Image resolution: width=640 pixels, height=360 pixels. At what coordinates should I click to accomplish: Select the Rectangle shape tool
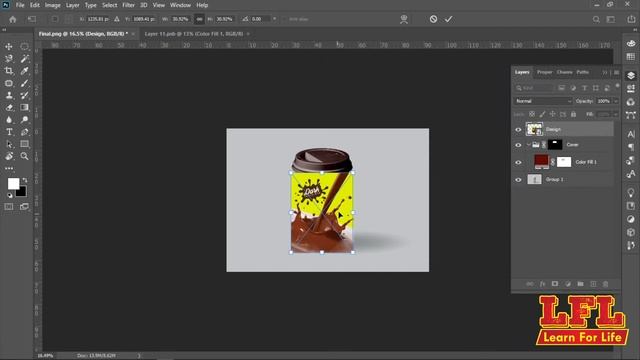click(24, 144)
